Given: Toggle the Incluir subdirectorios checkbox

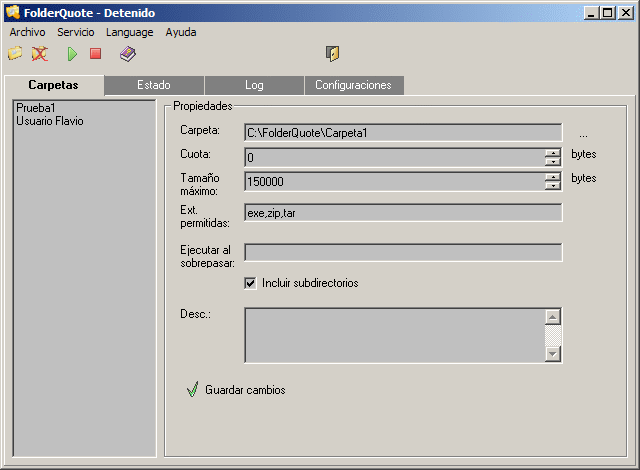Looking at the screenshot, I should click(x=250, y=283).
